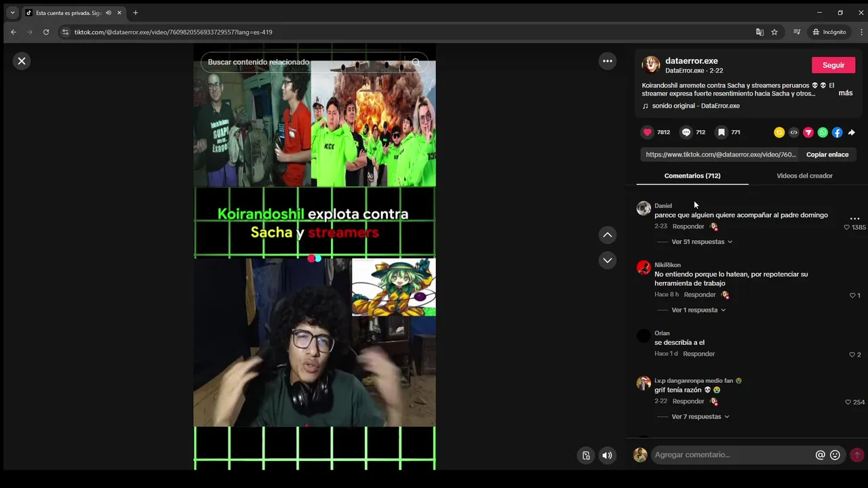
Task: Open more options on Daniel's comment
Action: [854, 219]
